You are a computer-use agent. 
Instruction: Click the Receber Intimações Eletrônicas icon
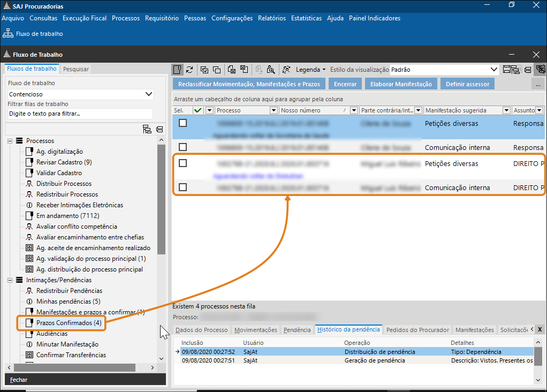(x=29, y=205)
